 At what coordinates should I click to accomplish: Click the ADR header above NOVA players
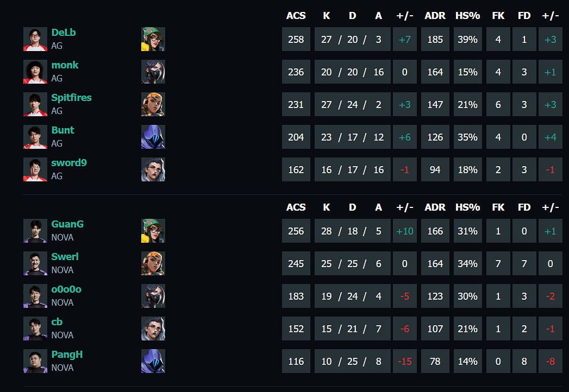click(x=435, y=207)
